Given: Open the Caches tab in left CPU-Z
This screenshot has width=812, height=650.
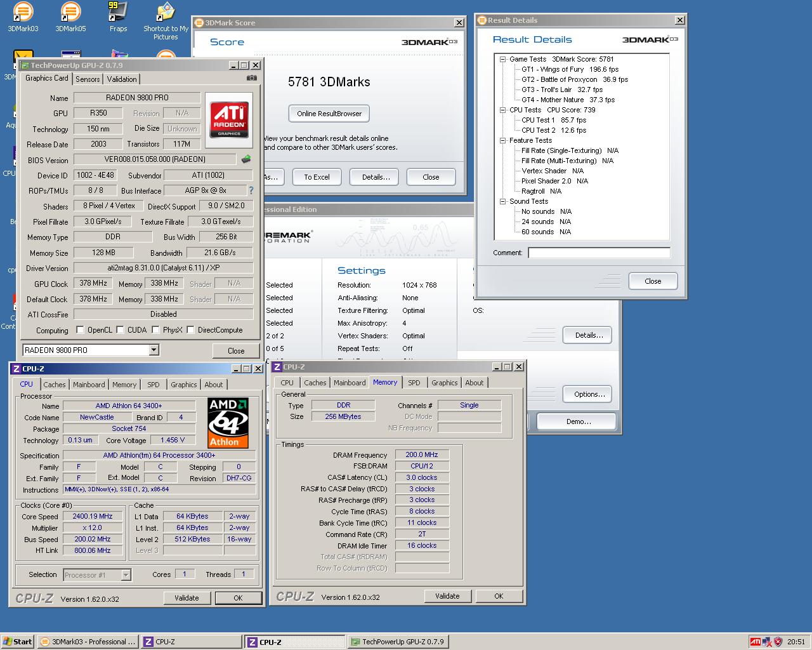Looking at the screenshot, I should pyautogui.click(x=55, y=385).
